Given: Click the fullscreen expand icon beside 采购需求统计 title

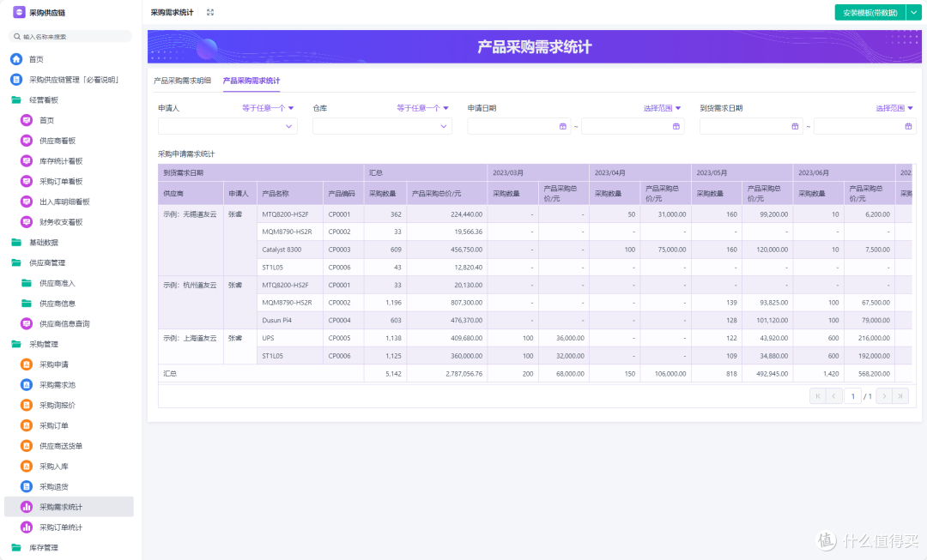Looking at the screenshot, I should (x=210, y=12).
